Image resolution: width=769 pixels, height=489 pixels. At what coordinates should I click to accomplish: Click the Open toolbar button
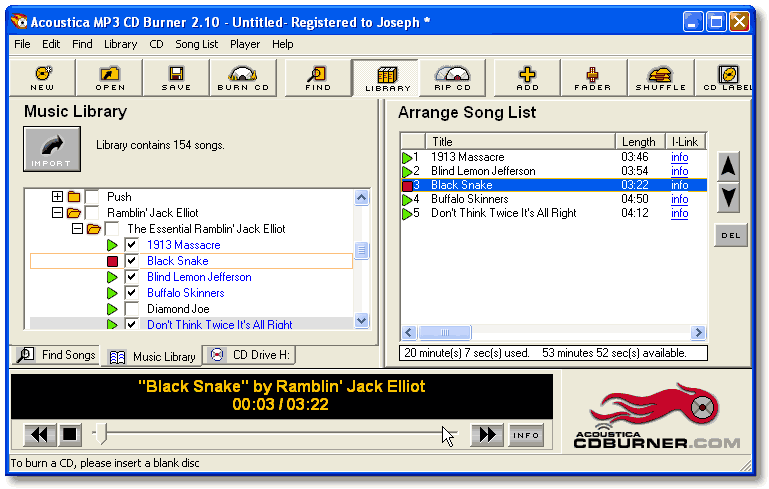click(x=110, y=77)
